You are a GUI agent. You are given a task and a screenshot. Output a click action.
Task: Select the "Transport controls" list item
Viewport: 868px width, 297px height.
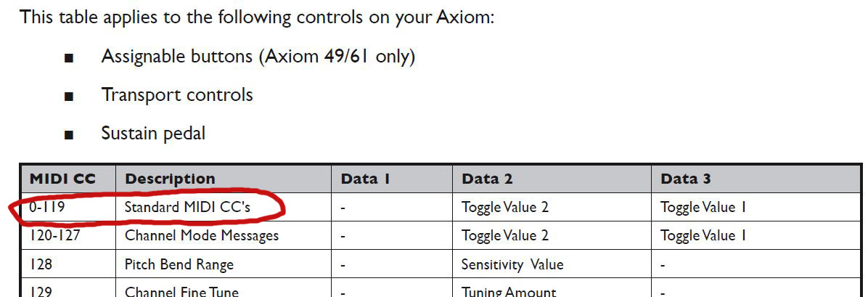tap(177, 95)
